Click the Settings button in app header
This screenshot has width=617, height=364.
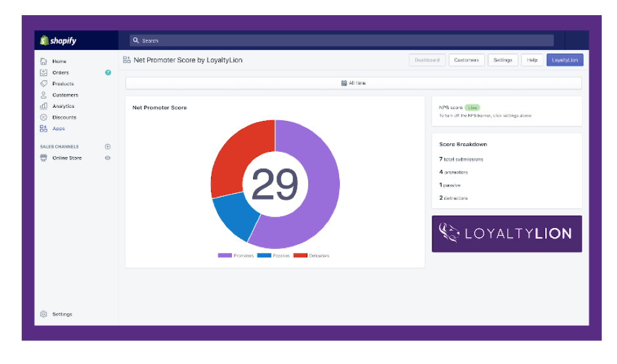pyautogui.click(x=503, y=60)
